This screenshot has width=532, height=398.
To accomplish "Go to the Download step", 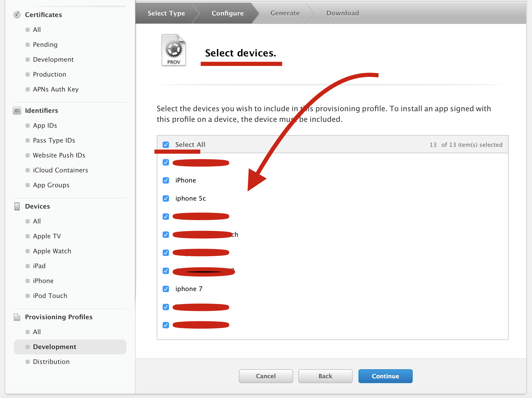I will coord(343,13).
